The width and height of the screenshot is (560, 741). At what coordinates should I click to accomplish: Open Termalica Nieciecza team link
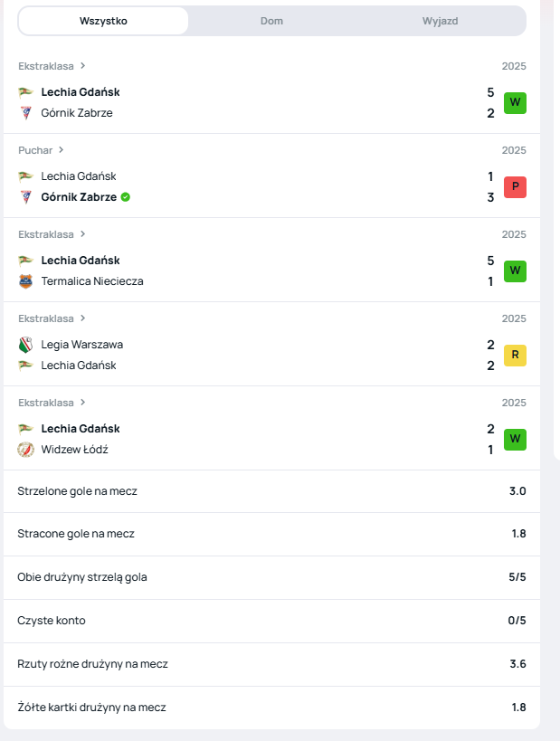coord(92,281)
